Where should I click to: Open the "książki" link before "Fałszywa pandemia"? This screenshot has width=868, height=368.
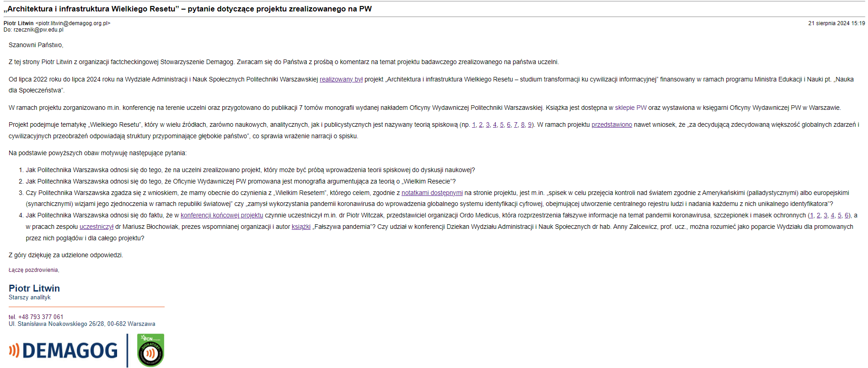click(301, 227)
